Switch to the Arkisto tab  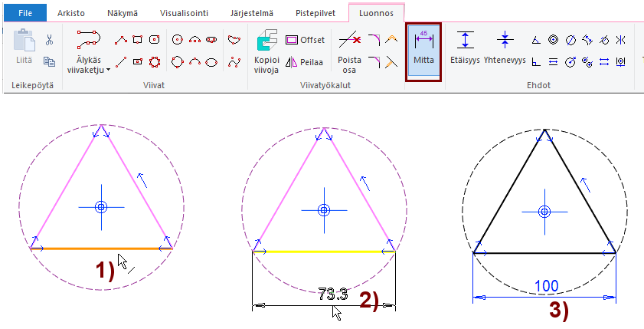point(71,13)
